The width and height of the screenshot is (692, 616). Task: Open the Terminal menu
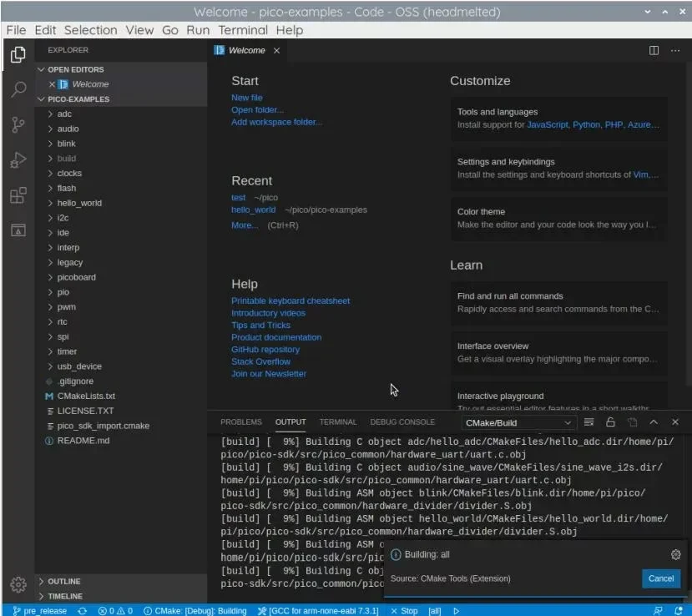click(x=243, y=30)
